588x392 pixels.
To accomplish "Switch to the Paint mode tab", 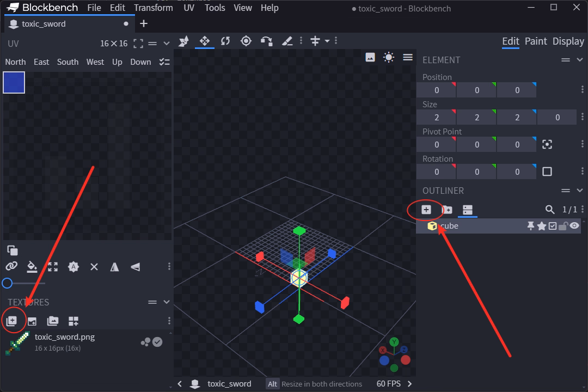I will coord(536,41).
